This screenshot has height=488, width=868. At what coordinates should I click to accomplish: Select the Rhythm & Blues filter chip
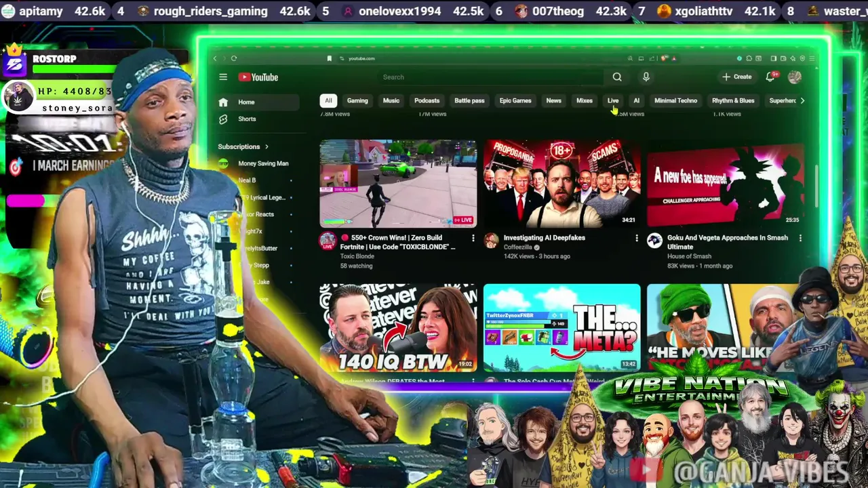[733, 101]
